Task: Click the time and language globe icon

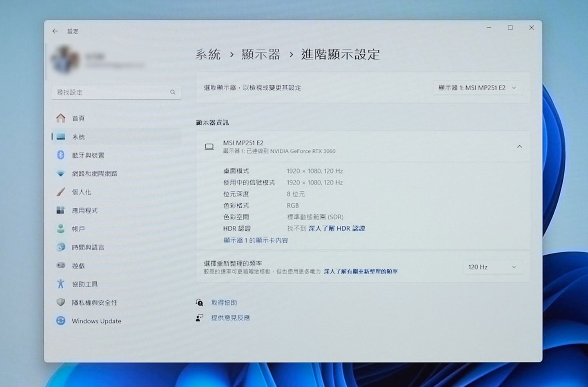Action: tap(61, 247)
